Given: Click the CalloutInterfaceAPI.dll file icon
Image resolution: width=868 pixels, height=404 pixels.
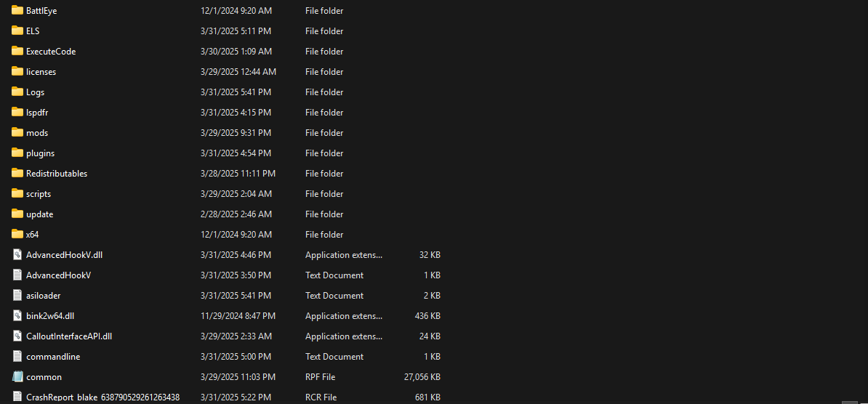Looking at the screenshot, I should click(x=18, y=336).
